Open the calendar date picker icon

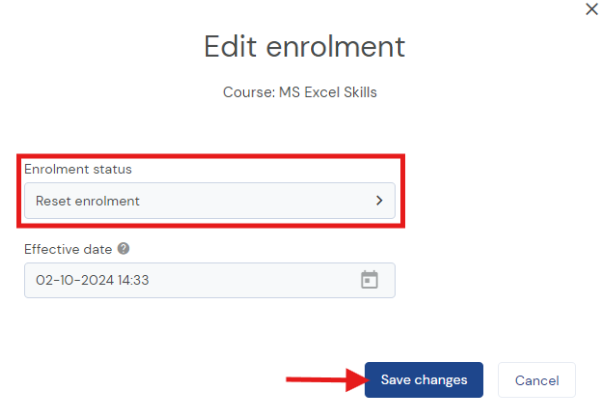pos(369,280)
